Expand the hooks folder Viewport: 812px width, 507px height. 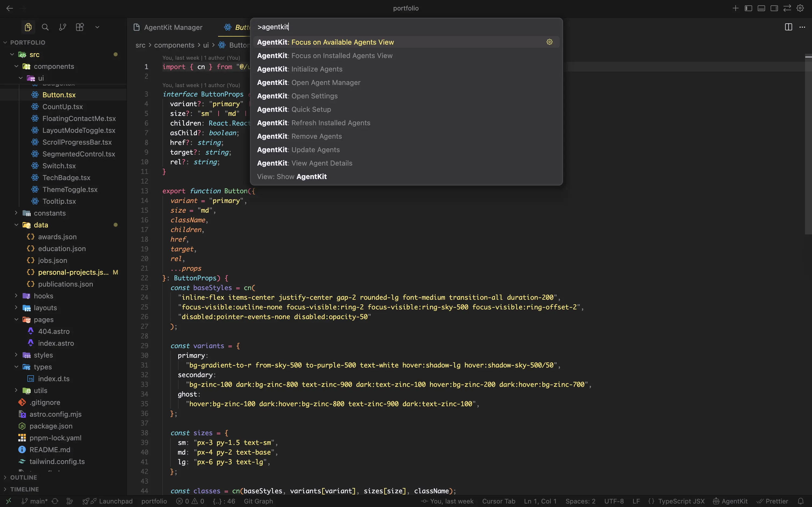coord(63,296)
